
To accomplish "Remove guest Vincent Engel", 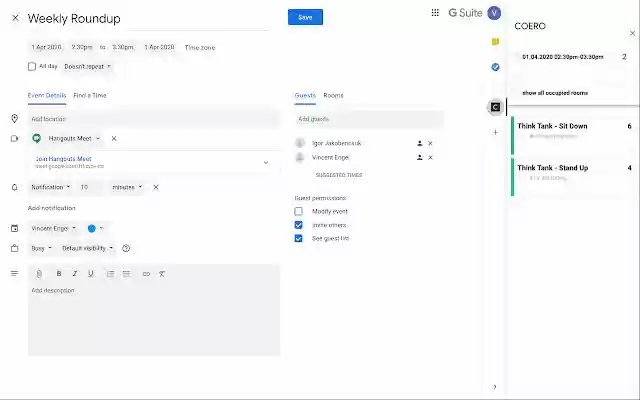I will click(430, 158).
